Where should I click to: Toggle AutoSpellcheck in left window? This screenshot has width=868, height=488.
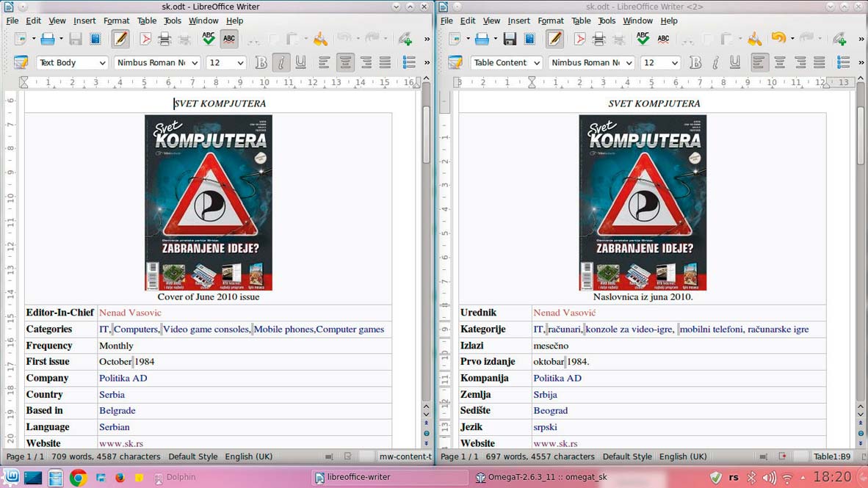228,39
